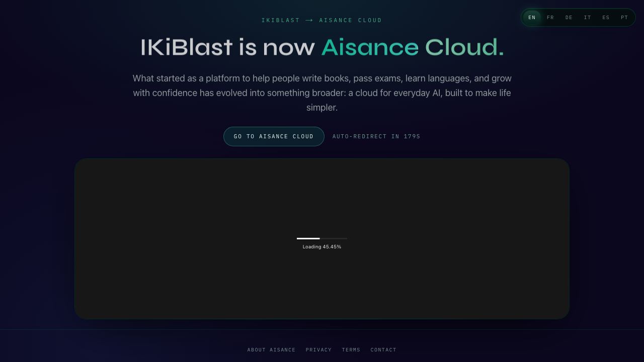Switch language to ES
This screenshot has height=362, width=644.
[x=606, y=18]
